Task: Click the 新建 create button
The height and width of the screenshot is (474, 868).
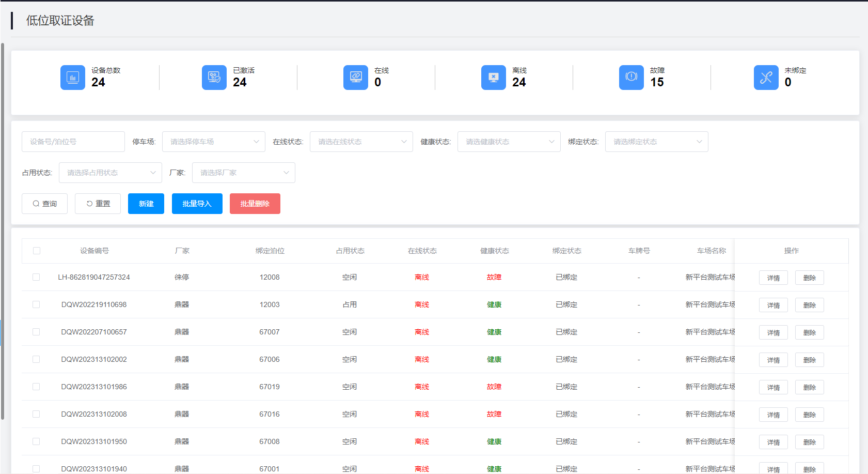Action: coord(146,204)
